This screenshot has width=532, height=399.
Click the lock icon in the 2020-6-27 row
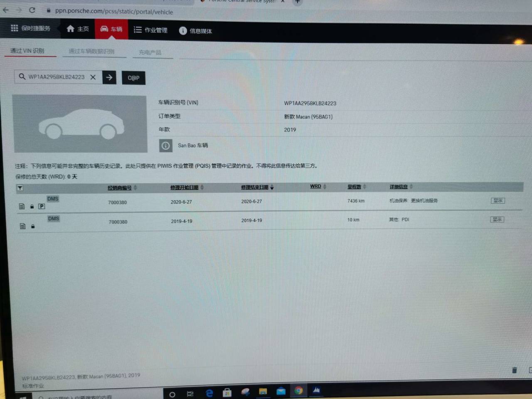click(x=32, y=207)
